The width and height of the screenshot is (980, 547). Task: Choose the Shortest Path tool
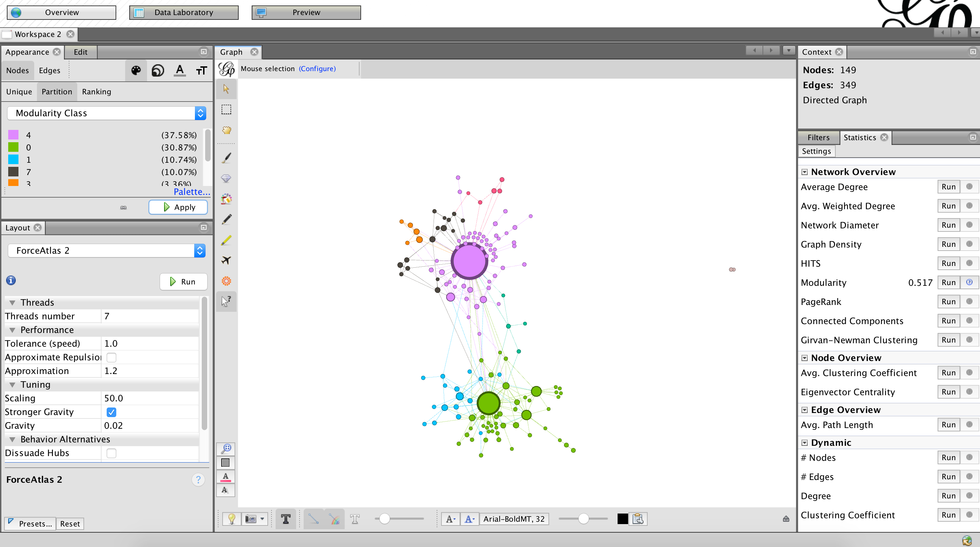(226, 261)
